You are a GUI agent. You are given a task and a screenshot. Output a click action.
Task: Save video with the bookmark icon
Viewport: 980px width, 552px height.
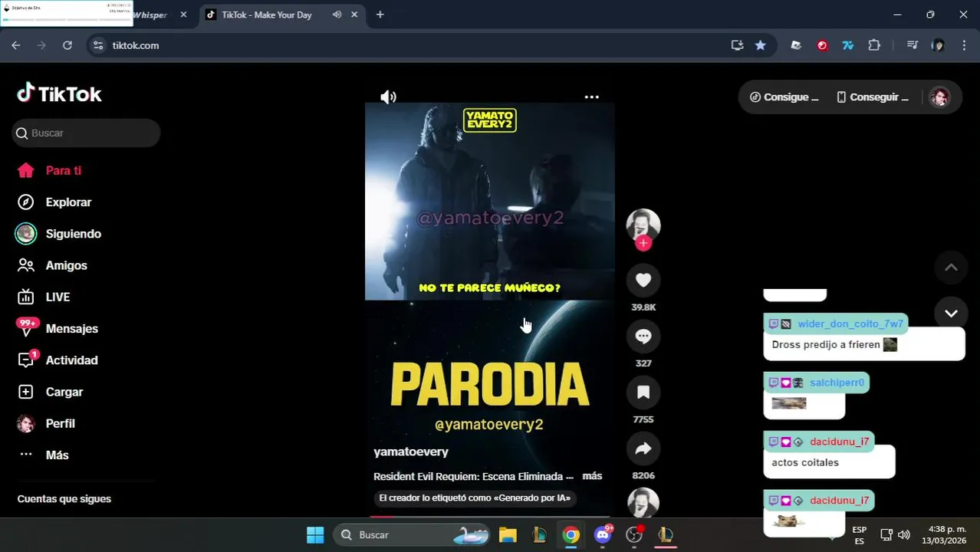(643, 393)
